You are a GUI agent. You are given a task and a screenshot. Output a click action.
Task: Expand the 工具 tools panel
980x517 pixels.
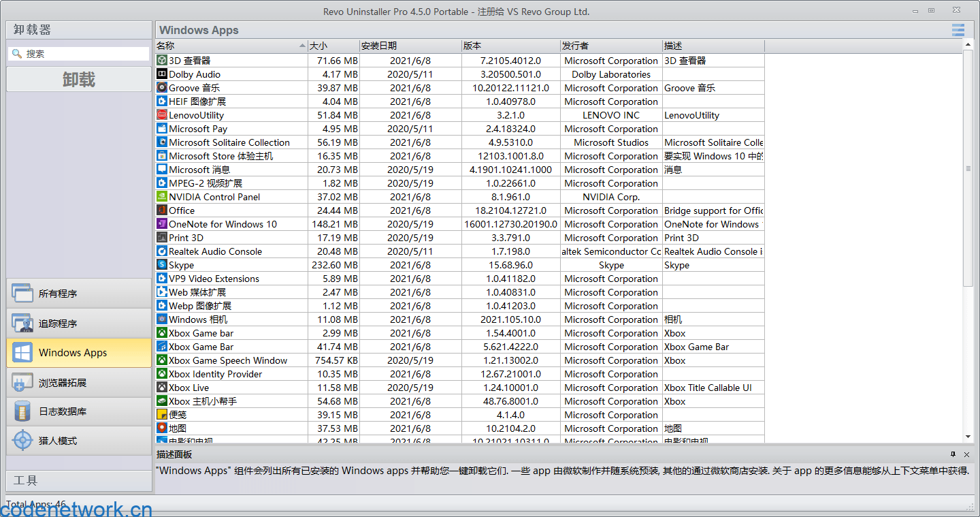coord(79,480)
